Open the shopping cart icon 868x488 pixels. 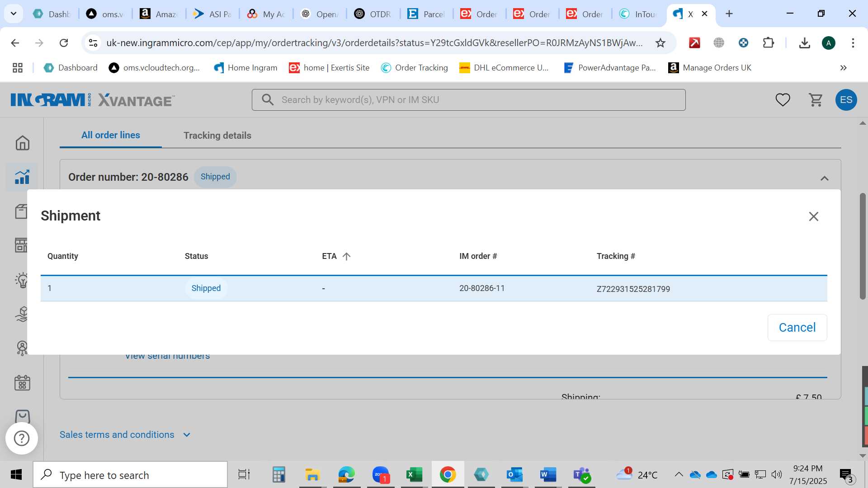tap(816, 100)
